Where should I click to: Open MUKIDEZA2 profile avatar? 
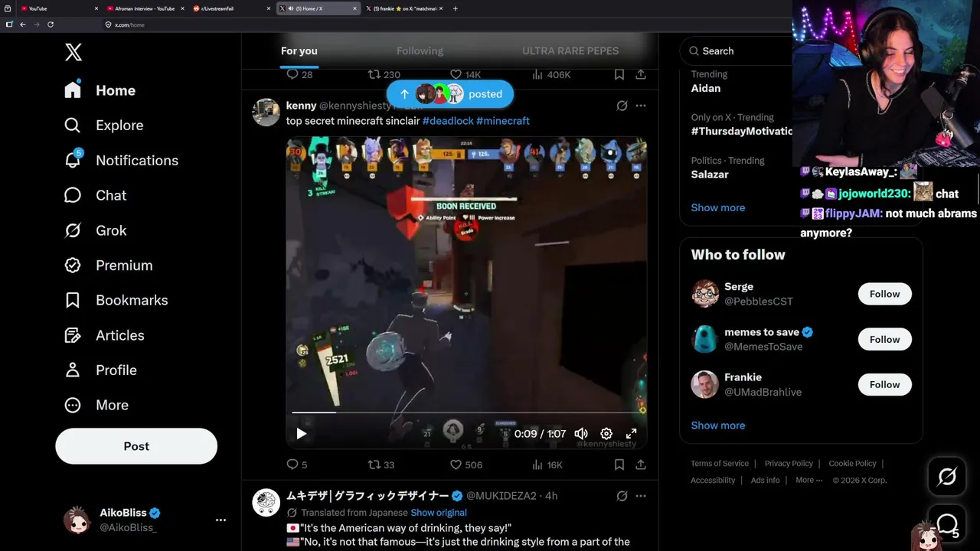coord(266,503)
